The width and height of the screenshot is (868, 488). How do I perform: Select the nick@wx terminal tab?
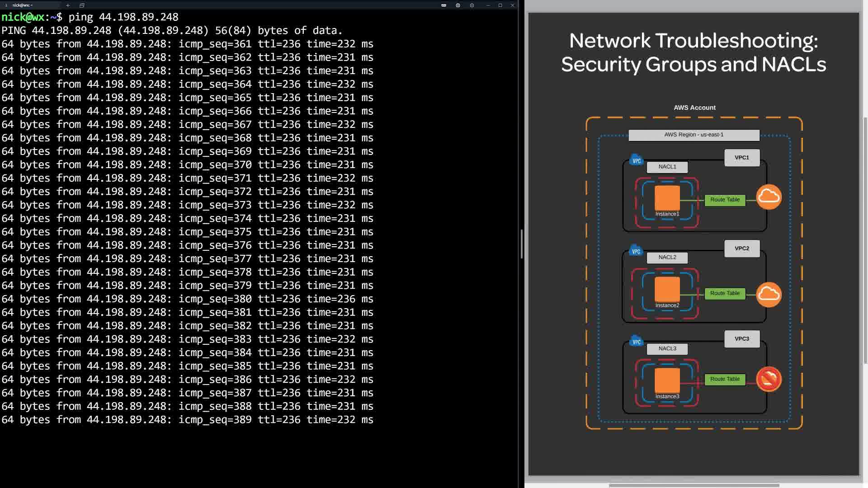point(23,5)
